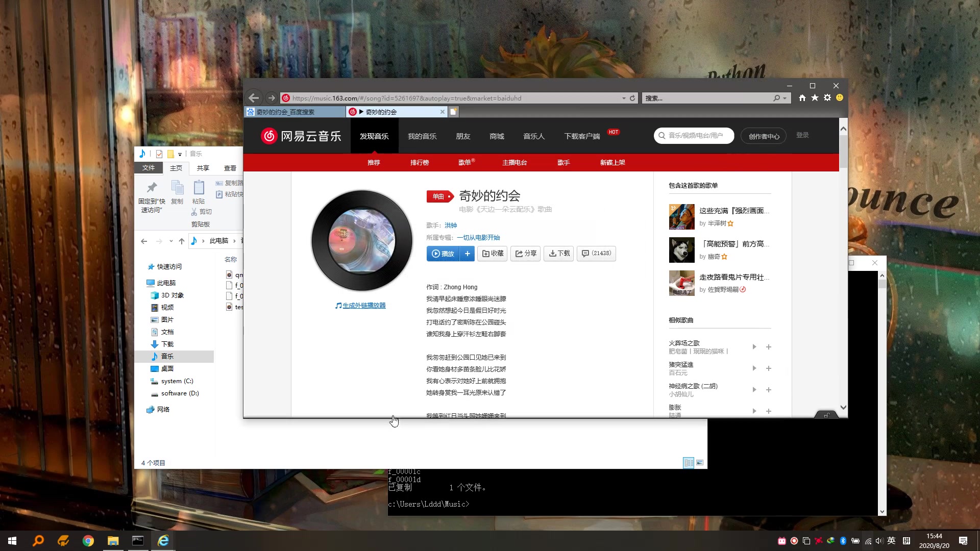Click the 下载 download icon
The image size is (980, 551).
pos(558,254)
